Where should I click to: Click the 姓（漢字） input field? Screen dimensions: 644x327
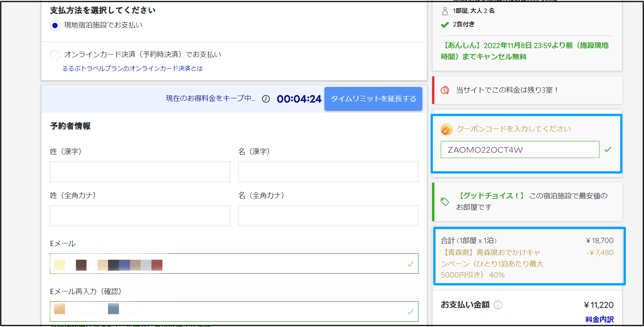pos(140,172)
